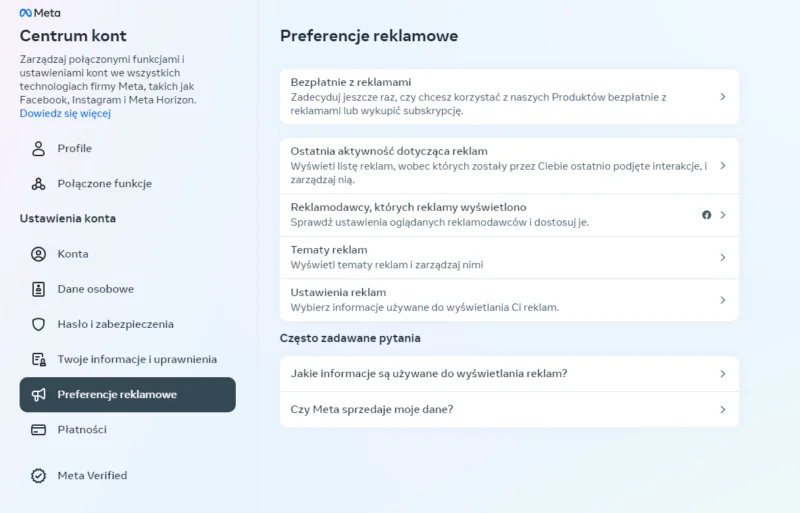Click the Twoje informacje i uprawnienia icon
Viewport: 800px width, 513px height.
[39, 359]
